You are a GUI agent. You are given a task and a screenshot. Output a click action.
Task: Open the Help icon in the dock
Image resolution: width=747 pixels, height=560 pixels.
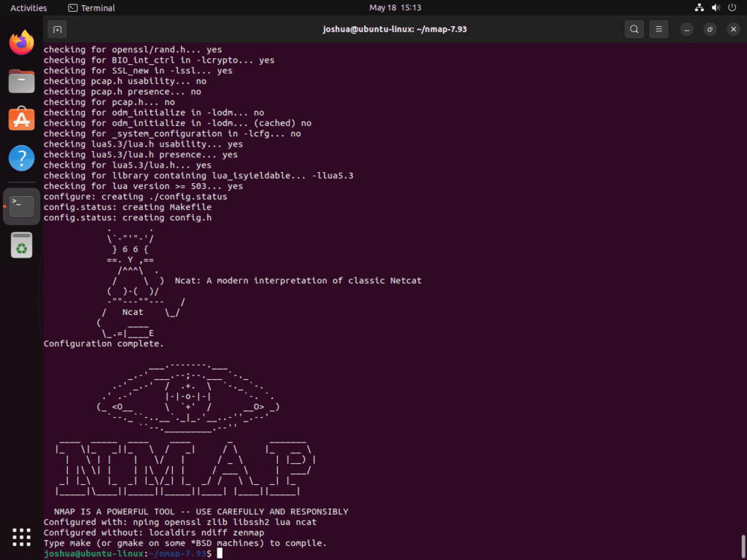pos(22,157)
